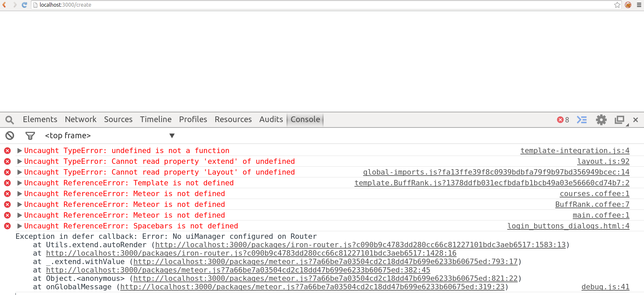Expand the 'extend' of undefined error
The image size is (644, 295).
pyautogui.click(x=19, y=161)
